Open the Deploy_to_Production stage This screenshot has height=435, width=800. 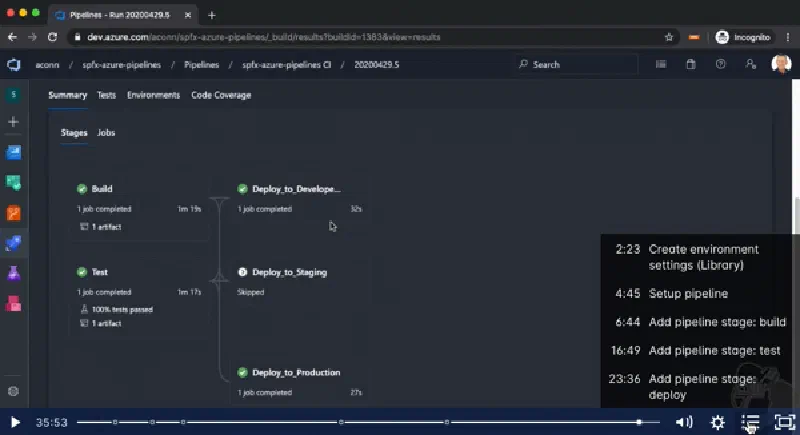pos(296,373)
